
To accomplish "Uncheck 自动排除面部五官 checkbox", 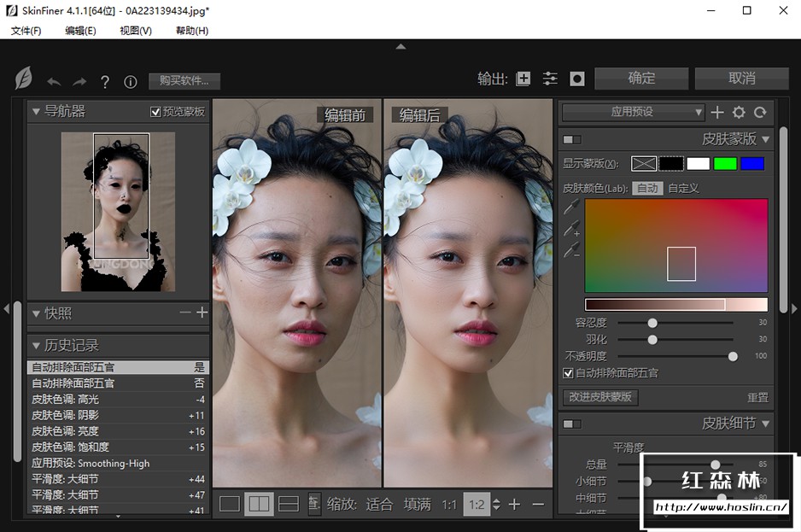I will click(569, 373).
